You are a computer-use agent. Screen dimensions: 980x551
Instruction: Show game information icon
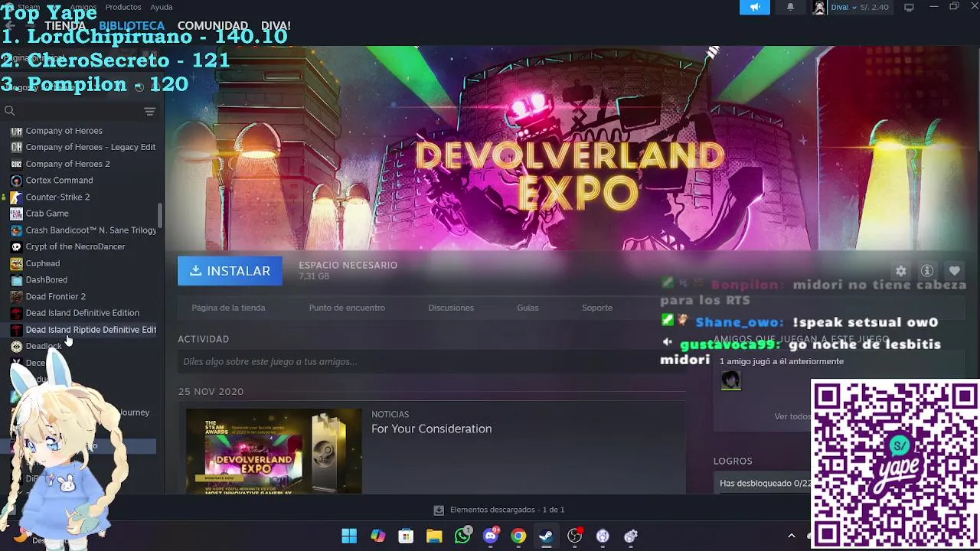tap(927, 271)
